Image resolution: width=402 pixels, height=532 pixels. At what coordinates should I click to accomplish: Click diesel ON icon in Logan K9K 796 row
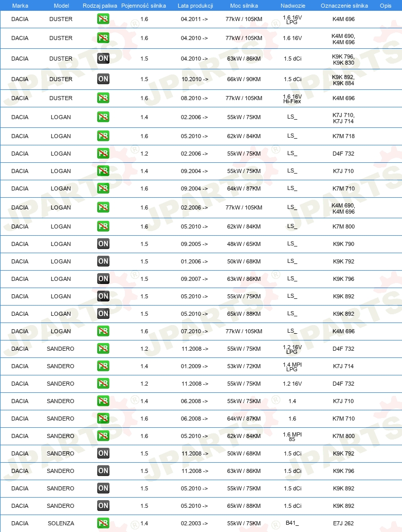point(103,278)
